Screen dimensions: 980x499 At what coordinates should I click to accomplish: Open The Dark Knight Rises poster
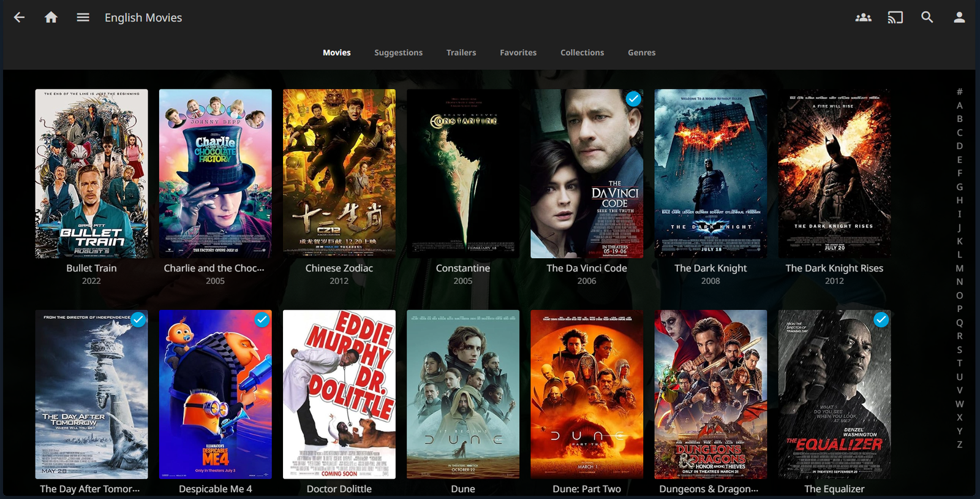point(835,173)
